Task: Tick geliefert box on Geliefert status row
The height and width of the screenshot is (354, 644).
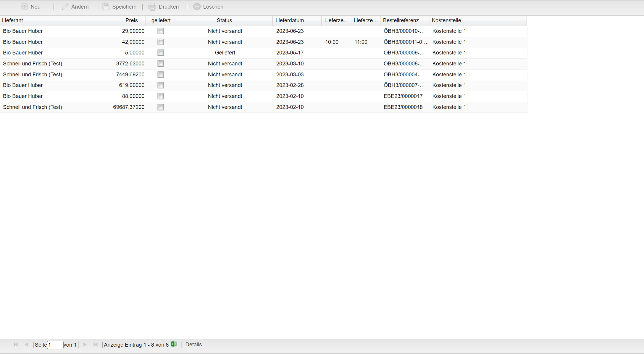Action: click(x=161, y=53)
